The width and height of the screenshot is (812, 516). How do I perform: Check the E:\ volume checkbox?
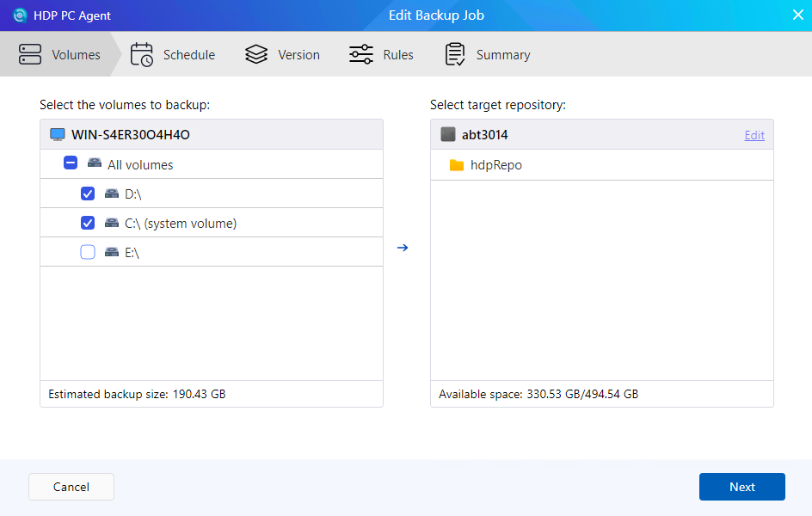coord(88,252)
